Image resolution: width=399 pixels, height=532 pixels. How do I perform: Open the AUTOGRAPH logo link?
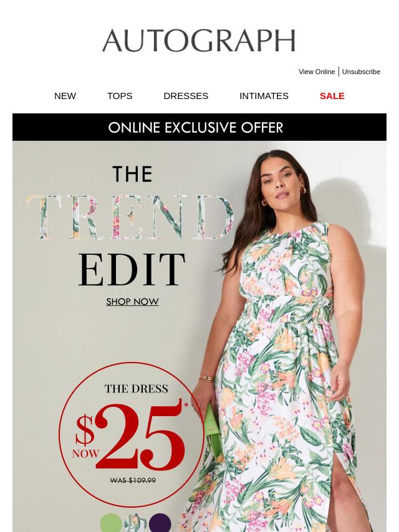(199, 40)
